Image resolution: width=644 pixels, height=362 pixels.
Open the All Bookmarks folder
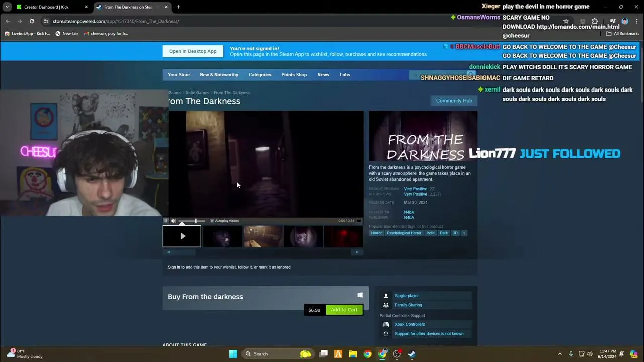point(622,34)
